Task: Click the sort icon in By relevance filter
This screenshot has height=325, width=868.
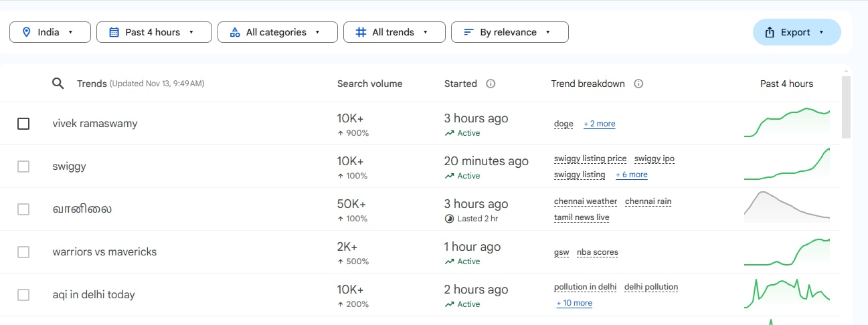Action: point(468,32)
